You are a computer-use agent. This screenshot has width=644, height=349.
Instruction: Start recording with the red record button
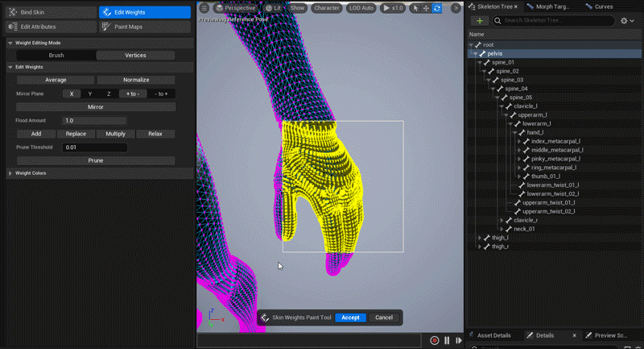coord(434,340)
